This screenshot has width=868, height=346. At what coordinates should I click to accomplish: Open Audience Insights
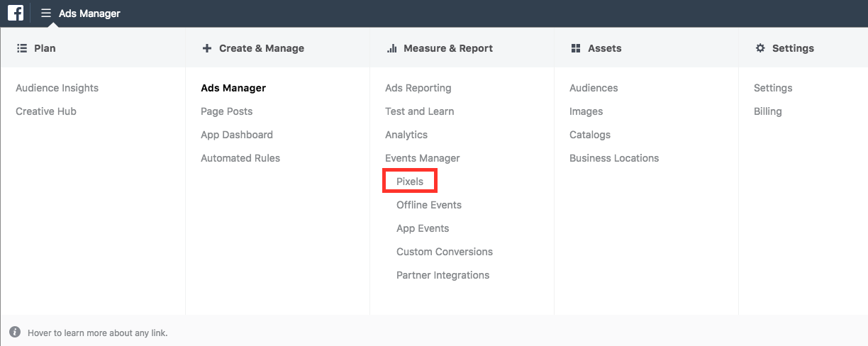[x=57, y=88]
